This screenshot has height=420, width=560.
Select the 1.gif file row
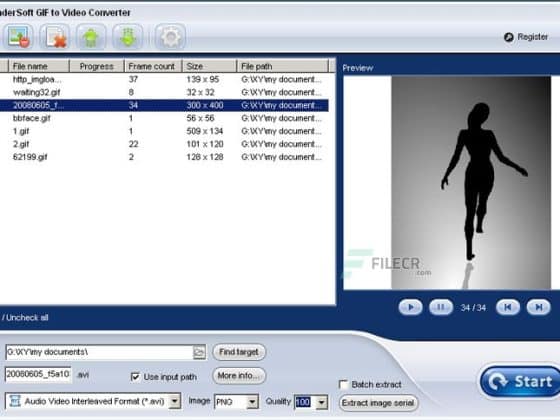[x=164, y=131]
